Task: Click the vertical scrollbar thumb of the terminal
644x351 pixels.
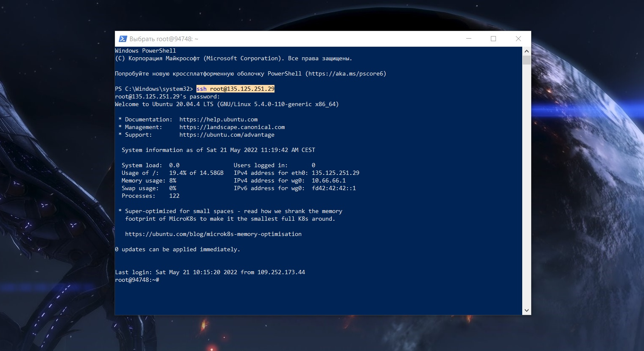Action: tap(526, 60)
